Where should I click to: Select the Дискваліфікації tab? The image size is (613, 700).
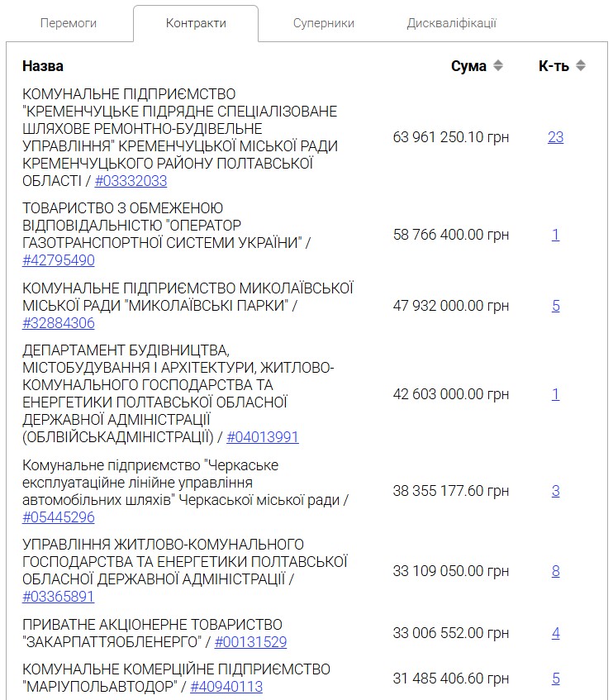[x=452, y=23]
